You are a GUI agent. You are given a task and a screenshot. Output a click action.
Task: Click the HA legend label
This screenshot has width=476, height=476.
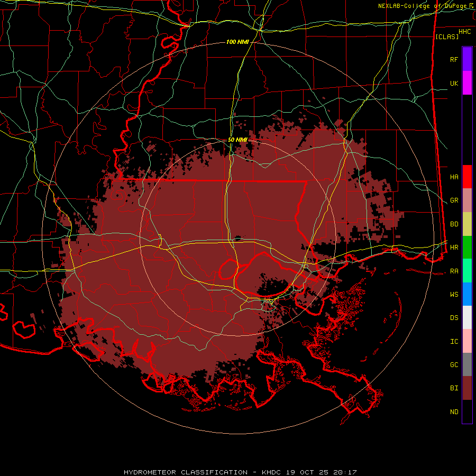pos(454,177)
